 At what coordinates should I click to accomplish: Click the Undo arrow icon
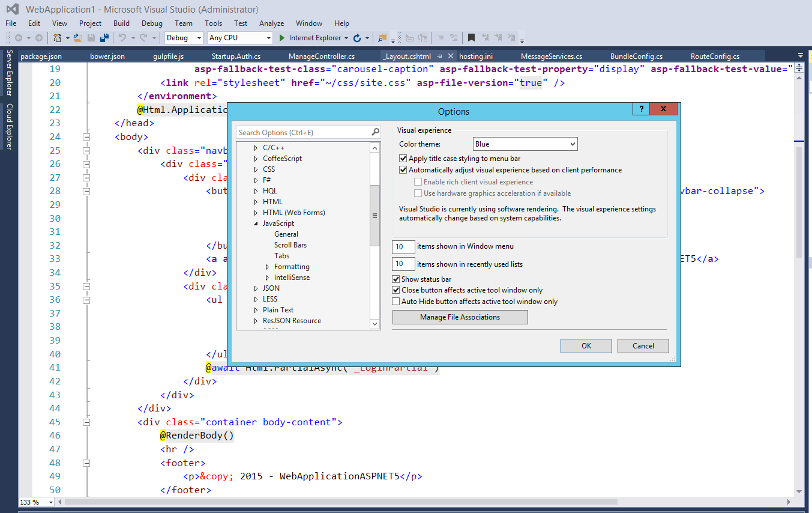[x=122, y=38]
